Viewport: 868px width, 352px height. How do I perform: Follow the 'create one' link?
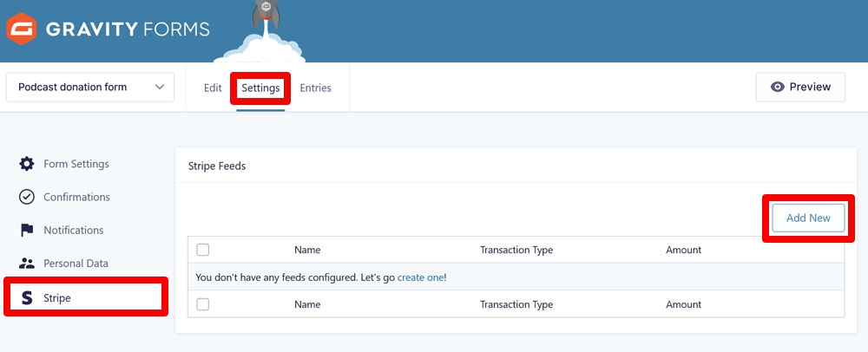click(421, 277)
